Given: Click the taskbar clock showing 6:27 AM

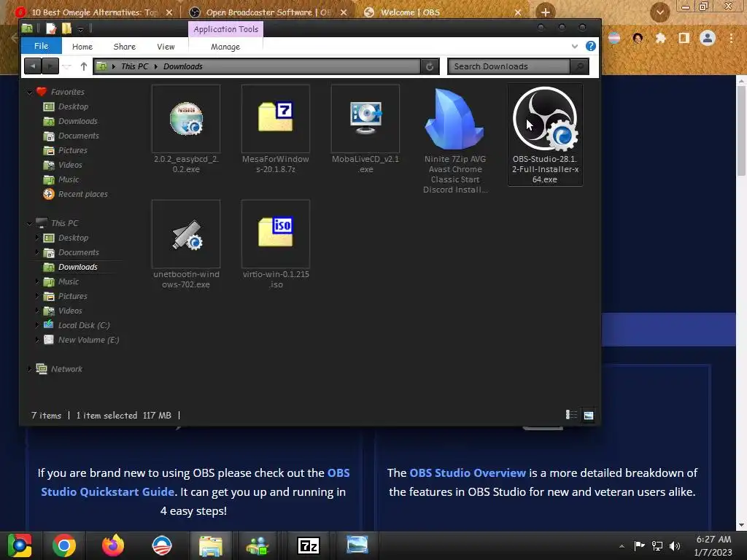Looking at the screenshot, I should point(713,545).
